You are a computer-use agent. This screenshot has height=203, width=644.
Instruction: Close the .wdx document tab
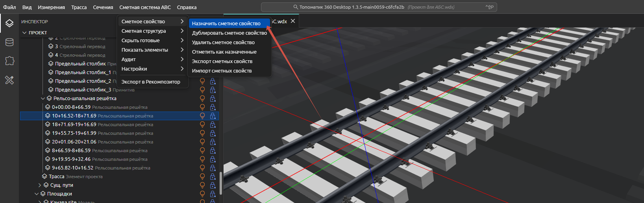(x=292, y=21)
